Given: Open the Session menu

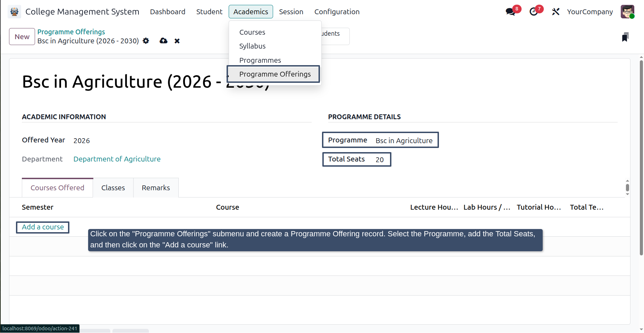Looking at the screenshot, I should pos(291,12).
